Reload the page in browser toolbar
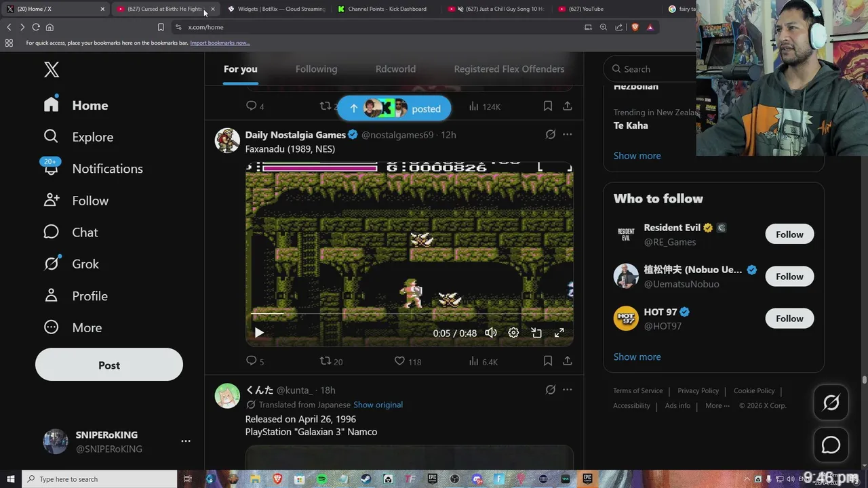This screenshot has height=488, width=868. tap(36, 27)
